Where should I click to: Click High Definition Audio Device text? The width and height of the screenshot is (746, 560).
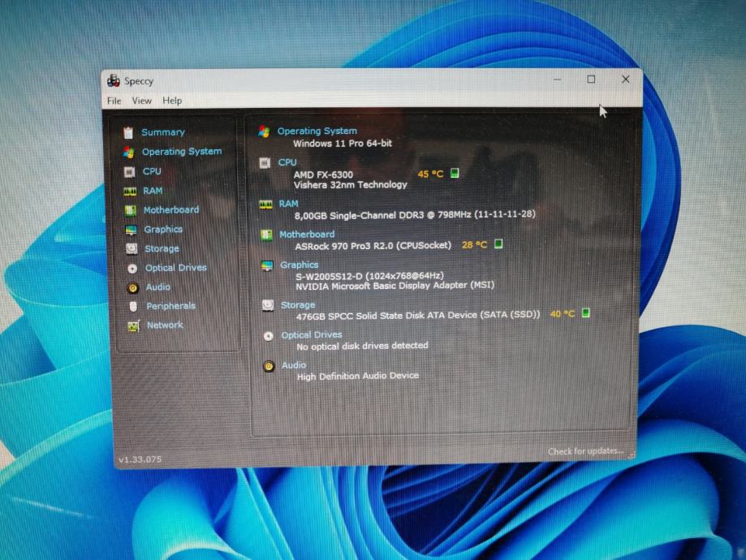[358, 377]
